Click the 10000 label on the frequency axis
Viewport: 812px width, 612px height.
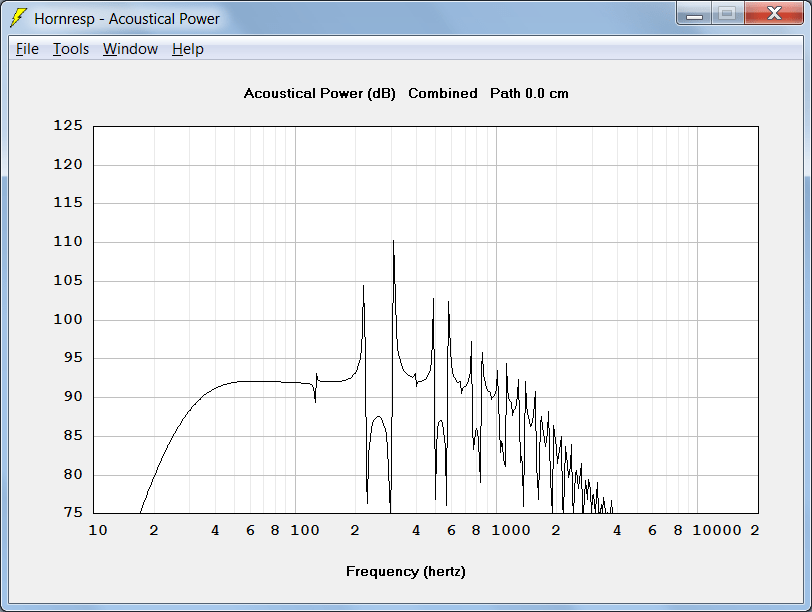717,530
